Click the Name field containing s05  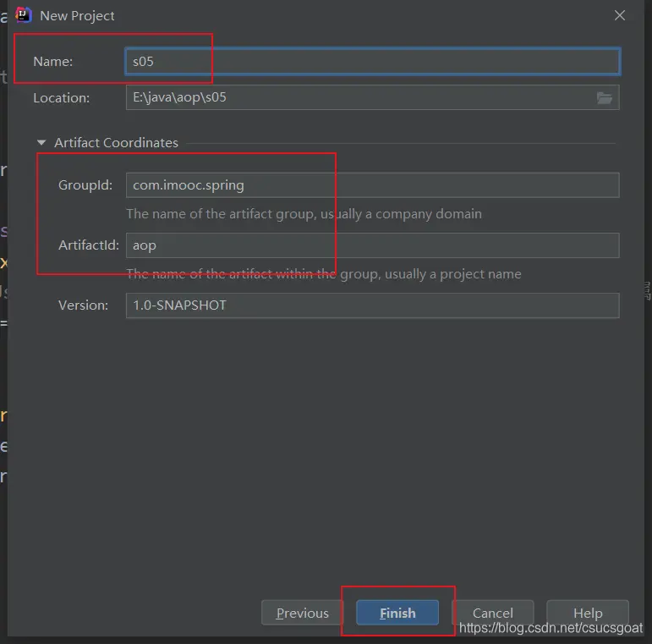[x=372, y=61]
